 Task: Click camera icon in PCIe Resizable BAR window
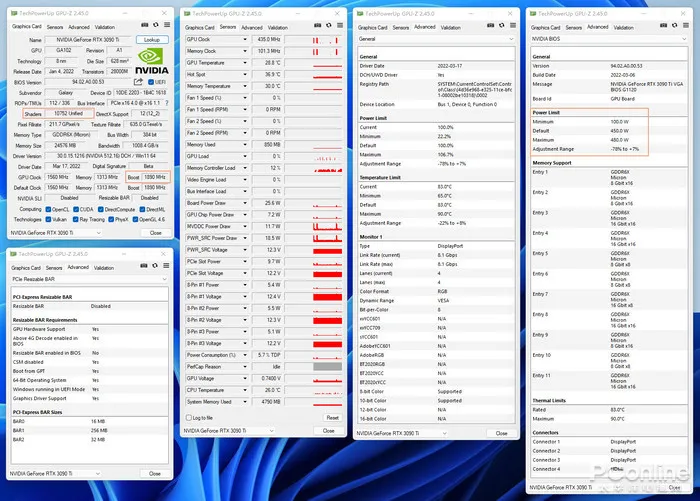click(144, 266)
